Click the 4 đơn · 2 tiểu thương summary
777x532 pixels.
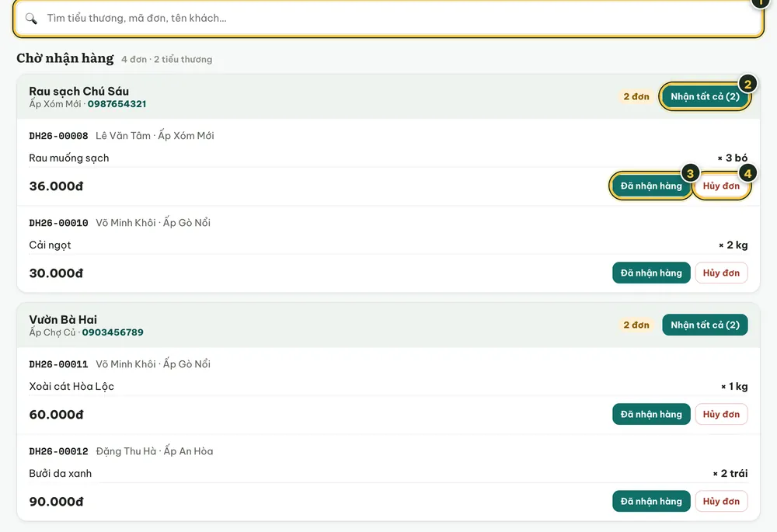click(166, 60)
